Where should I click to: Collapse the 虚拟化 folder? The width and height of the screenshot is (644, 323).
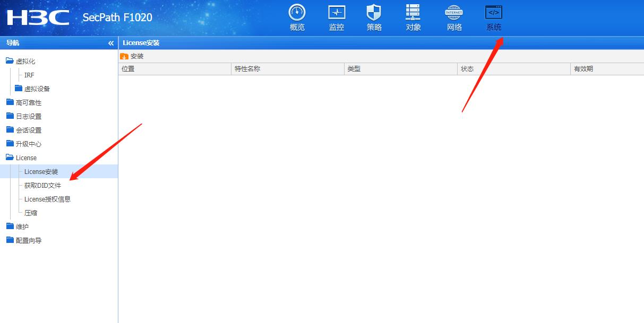click(x=24, y=60)
